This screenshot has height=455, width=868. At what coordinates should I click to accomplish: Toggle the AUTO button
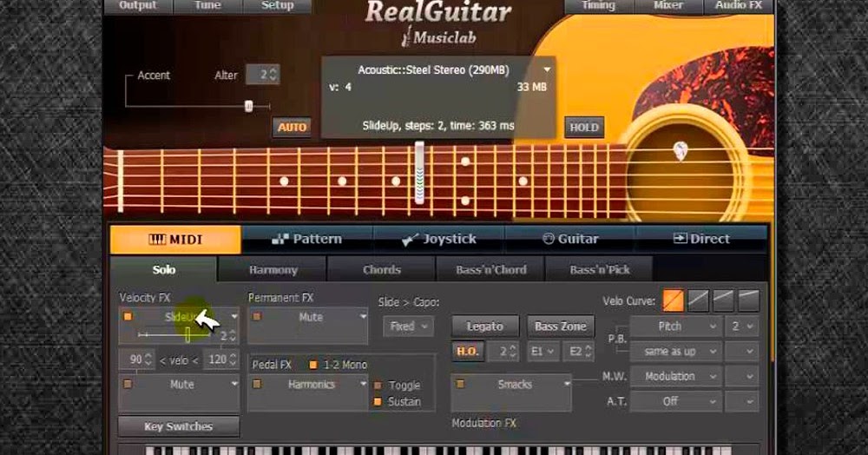pos(292,128)
